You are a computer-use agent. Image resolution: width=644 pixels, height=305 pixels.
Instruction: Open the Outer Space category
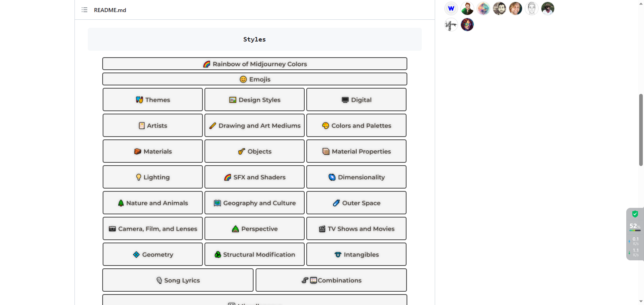[x=357, y=203]
